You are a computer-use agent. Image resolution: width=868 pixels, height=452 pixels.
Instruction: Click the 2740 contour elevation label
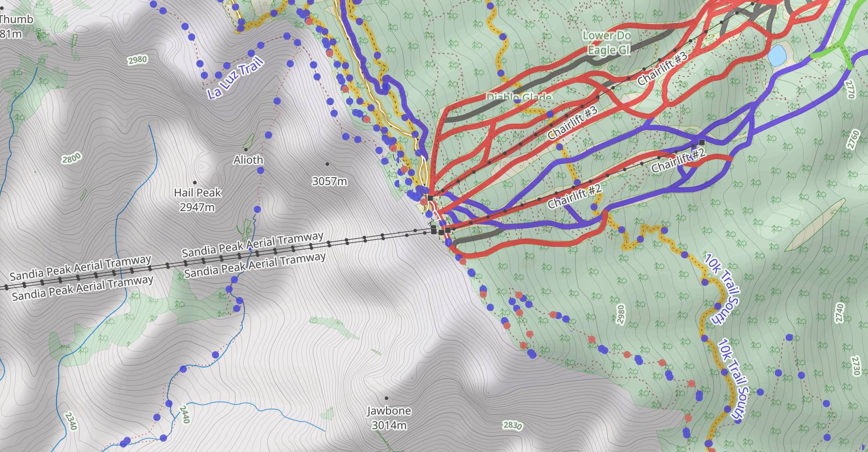point(840,313)
